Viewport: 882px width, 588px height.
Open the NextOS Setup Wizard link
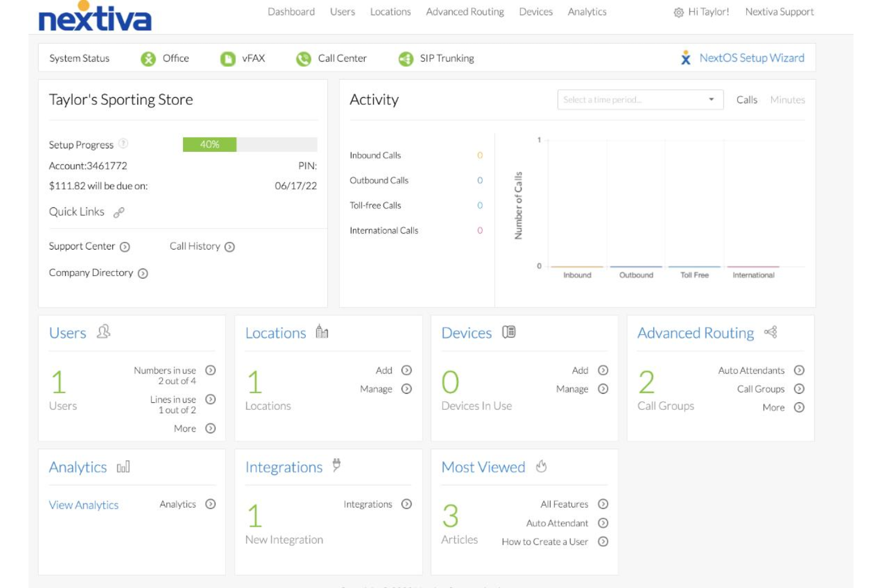click(x=751, y=58)
